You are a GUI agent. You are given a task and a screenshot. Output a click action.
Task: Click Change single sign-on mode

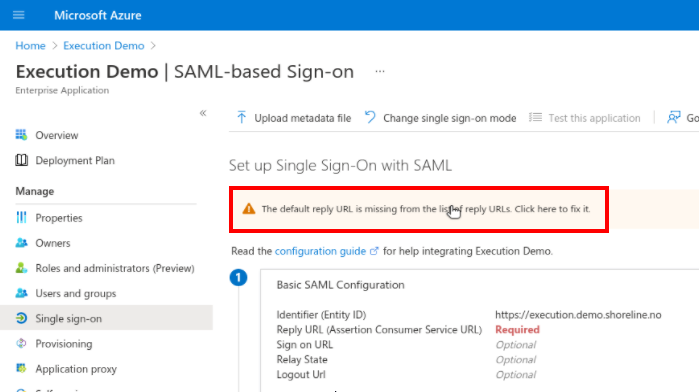pos(440,118)
